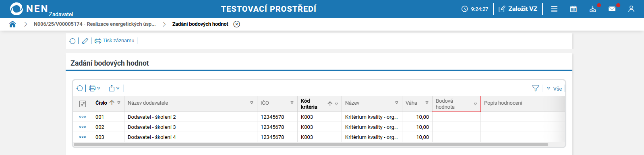The image size is (644, 155).
Task: Open the hamburger menu icon in header
Action: click(x=554, y=9)
